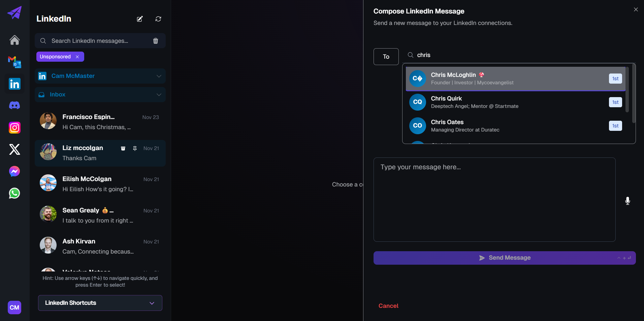Remove the Unsponsored filter chip
The width and height of the screenshot is (644, 321).
pyautogui.click(x=77, y=57)
